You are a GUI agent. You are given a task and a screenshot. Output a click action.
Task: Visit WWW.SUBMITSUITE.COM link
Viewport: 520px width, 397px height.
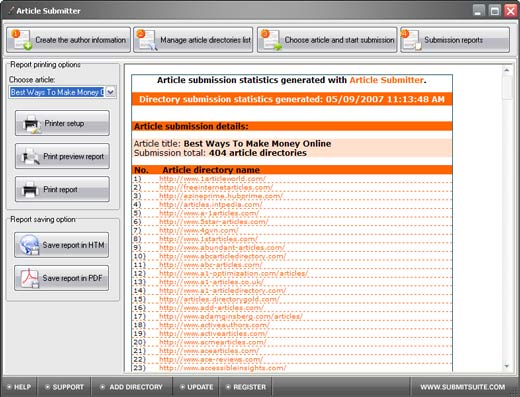coord(462,387)
